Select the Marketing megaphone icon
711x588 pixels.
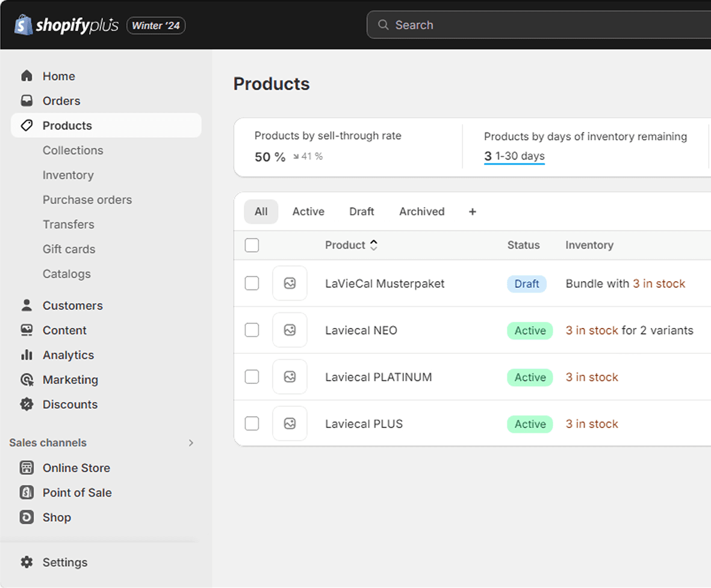point(26,379)
